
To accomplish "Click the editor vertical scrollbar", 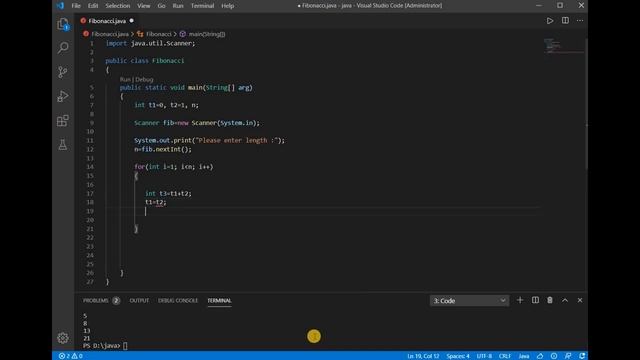I will point(586,104).
